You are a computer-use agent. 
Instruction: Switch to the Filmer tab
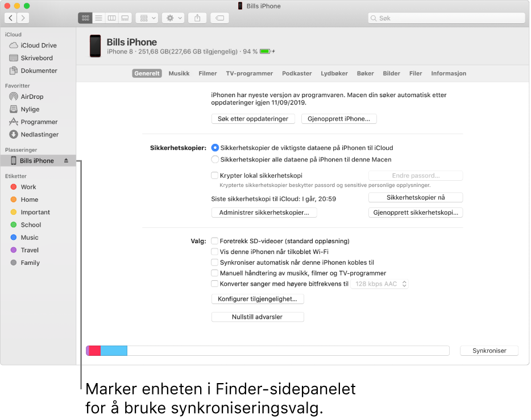(x=208, y=73)
